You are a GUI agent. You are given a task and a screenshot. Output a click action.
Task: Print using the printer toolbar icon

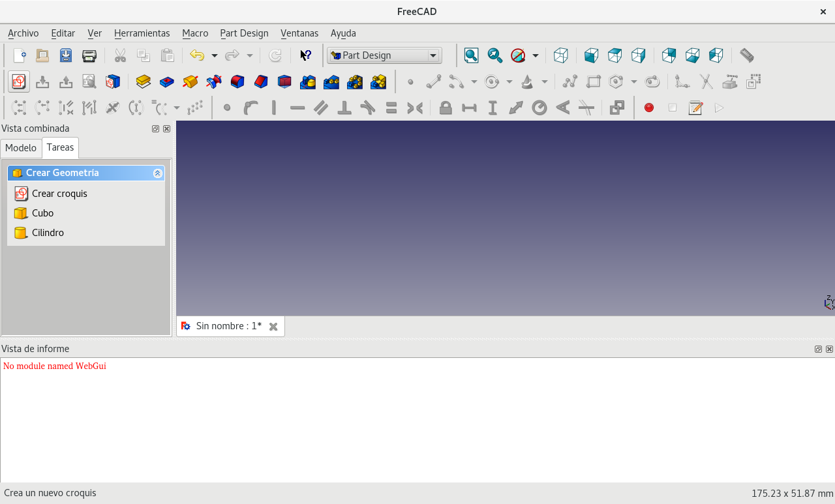click(x=89, y=55)
